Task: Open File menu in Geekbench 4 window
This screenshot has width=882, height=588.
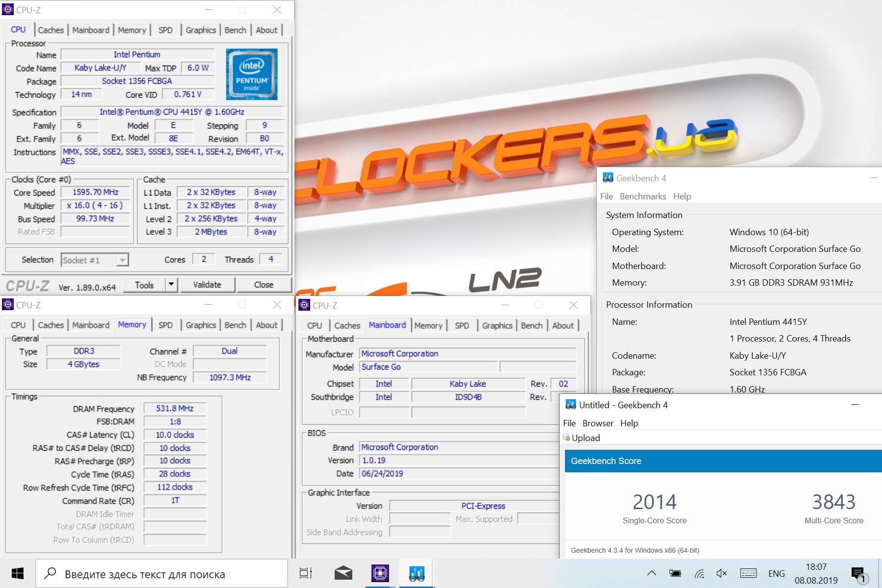Action: point(607,196)
